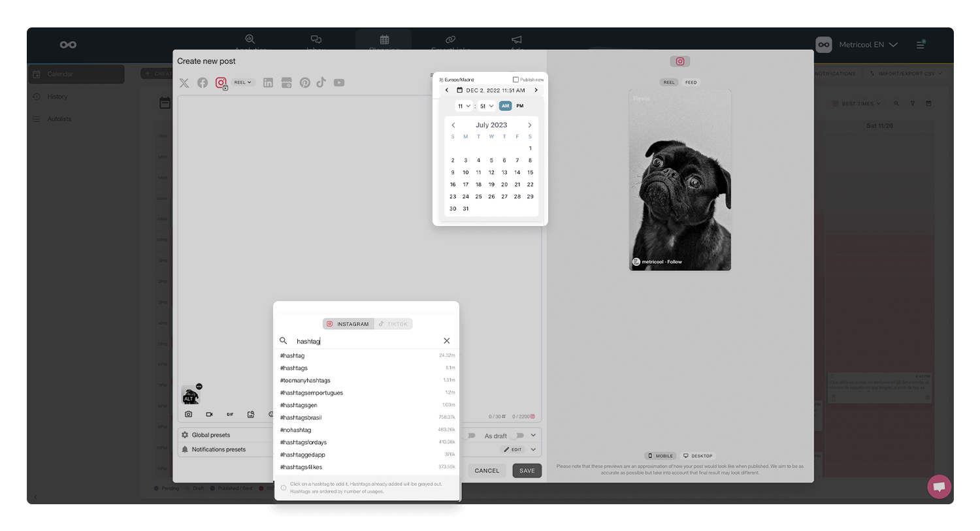Expand the chevron next to As draft
The height and width of the screenshot is (531, 980).
(533, 436)
